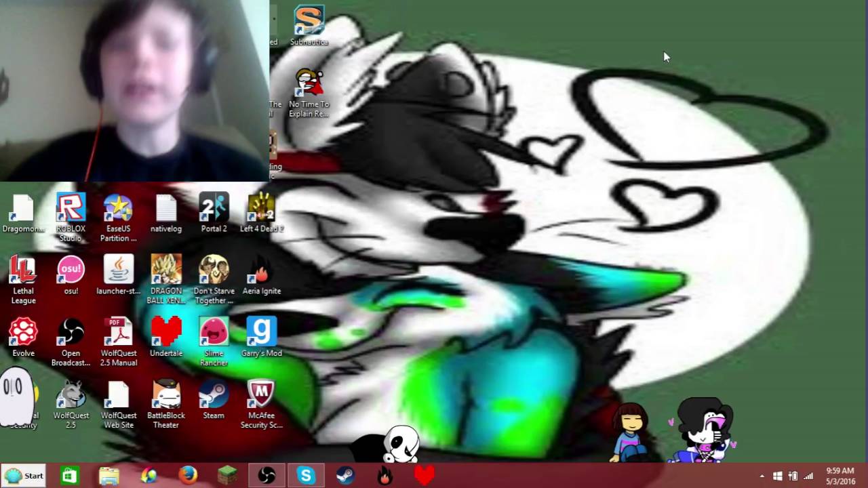Open WolfQuest 2.5 Manual PDF
868x488 pixels.
(x=119, y=342)
